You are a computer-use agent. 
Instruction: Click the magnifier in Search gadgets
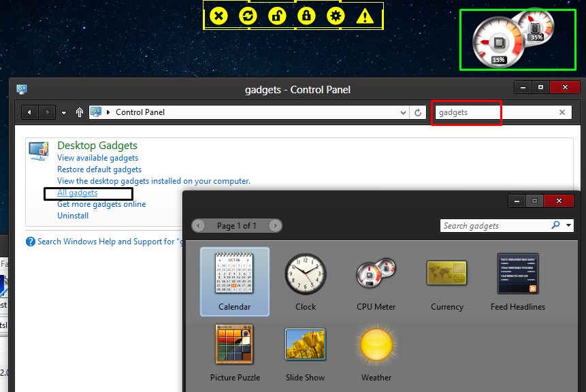point(556,225)
